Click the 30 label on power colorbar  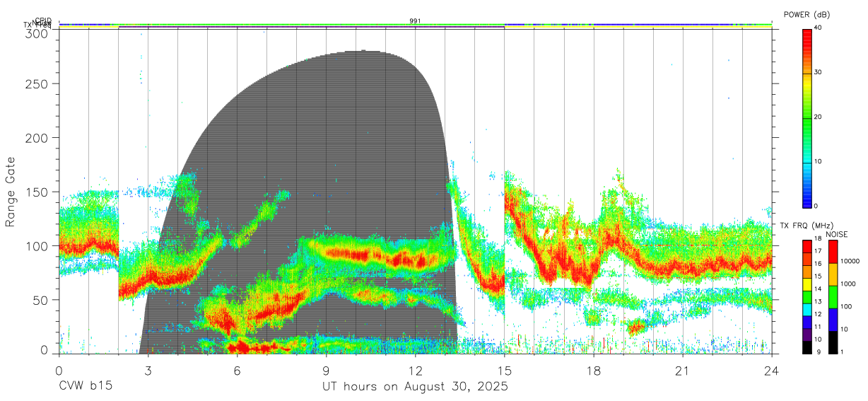818,72
